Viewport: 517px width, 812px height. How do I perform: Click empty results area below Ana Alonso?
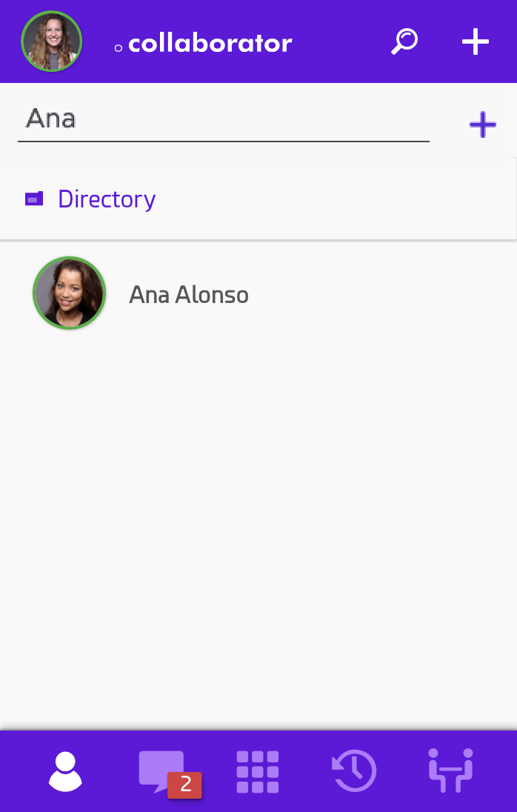[x=258, y=519]
